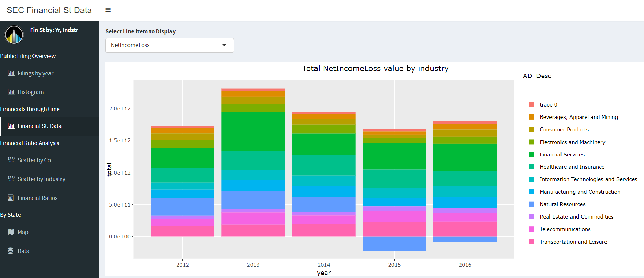Click the Financial St. Data chart icon
This screenshot has width=644, height=278.
pyautogui.click(x=11, y=126)
